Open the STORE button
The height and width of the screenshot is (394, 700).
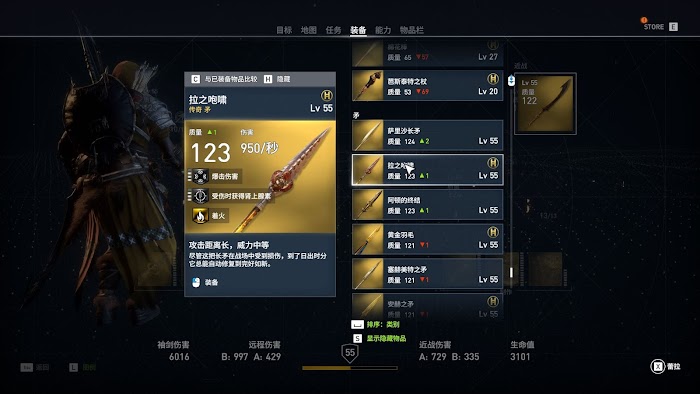coord(660,26)
